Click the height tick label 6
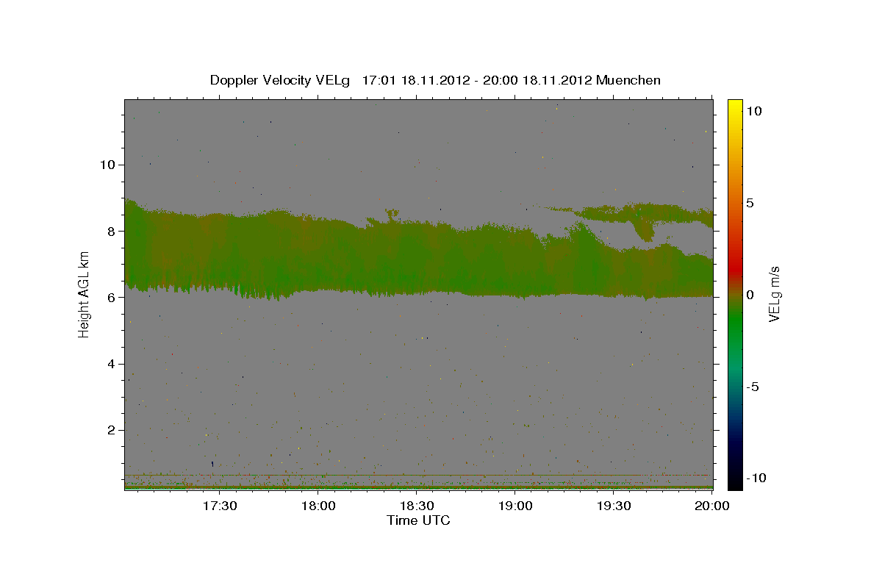882x588 pixels. point(111,298)
